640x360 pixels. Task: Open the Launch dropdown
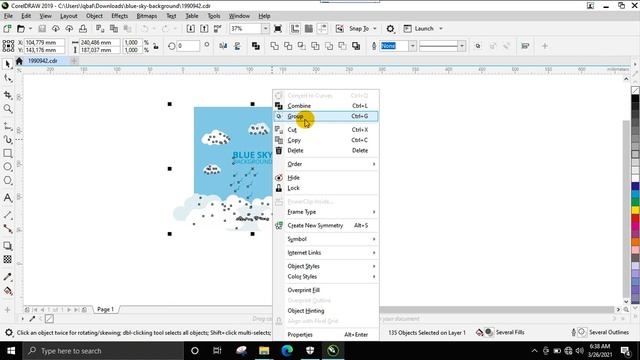(x=441, y=29)
